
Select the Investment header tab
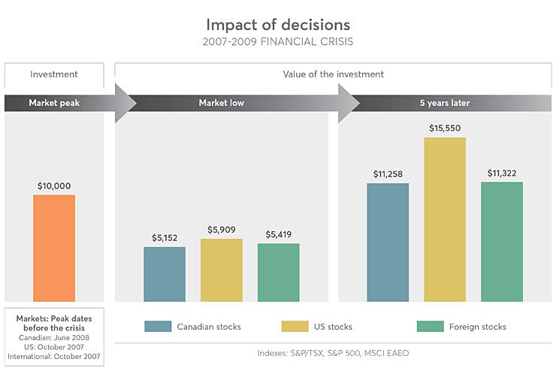tap(54, 74)
